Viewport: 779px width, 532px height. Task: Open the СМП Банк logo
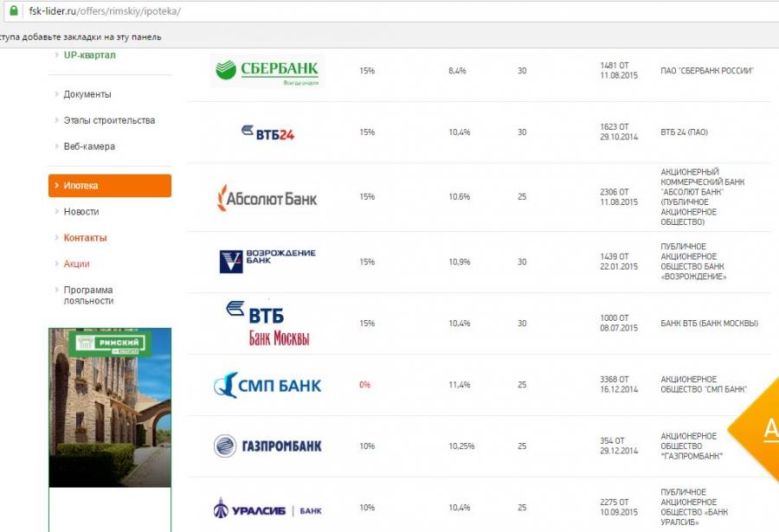click(267, 385)
